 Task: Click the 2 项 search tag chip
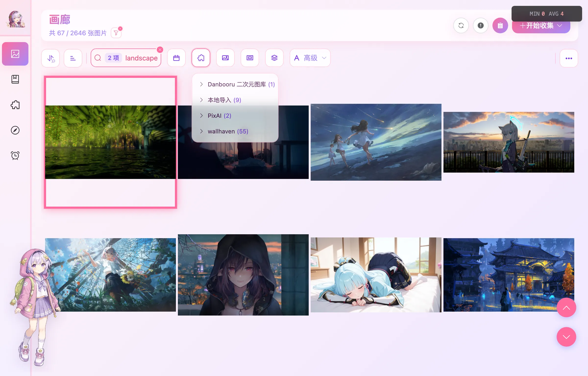(x=113, y=58)
